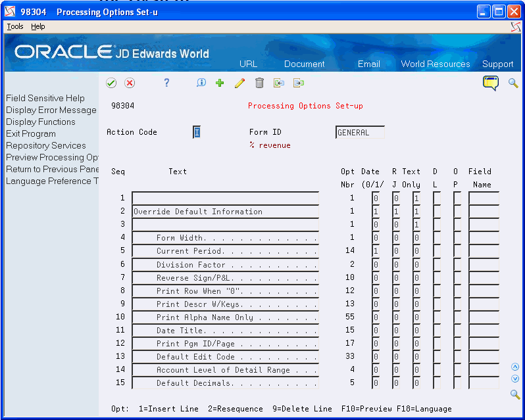Click Opt Nbr value 33

[350, 356]
